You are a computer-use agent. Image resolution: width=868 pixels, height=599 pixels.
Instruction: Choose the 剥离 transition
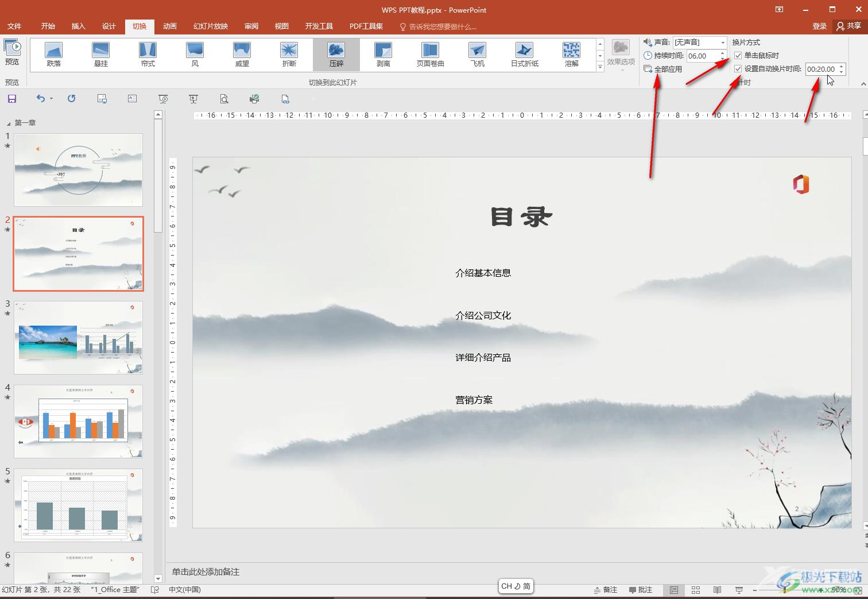click(x=383, y=55)
